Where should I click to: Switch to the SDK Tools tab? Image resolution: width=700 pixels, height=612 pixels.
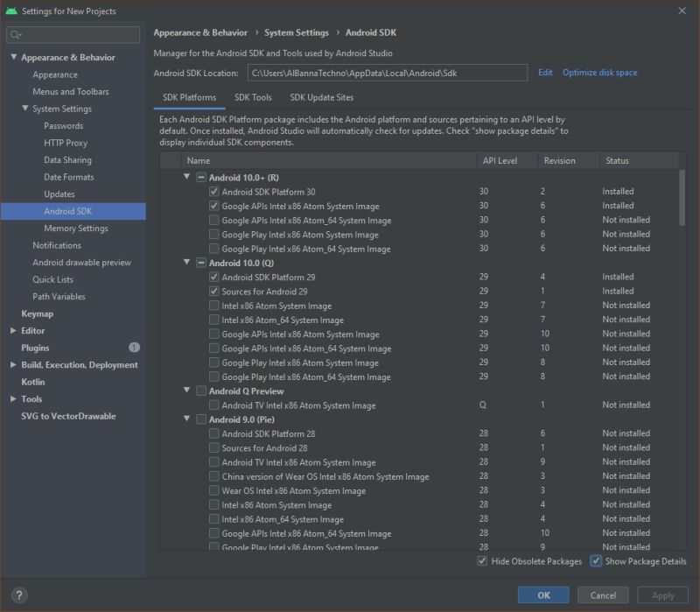coord(253,97)
